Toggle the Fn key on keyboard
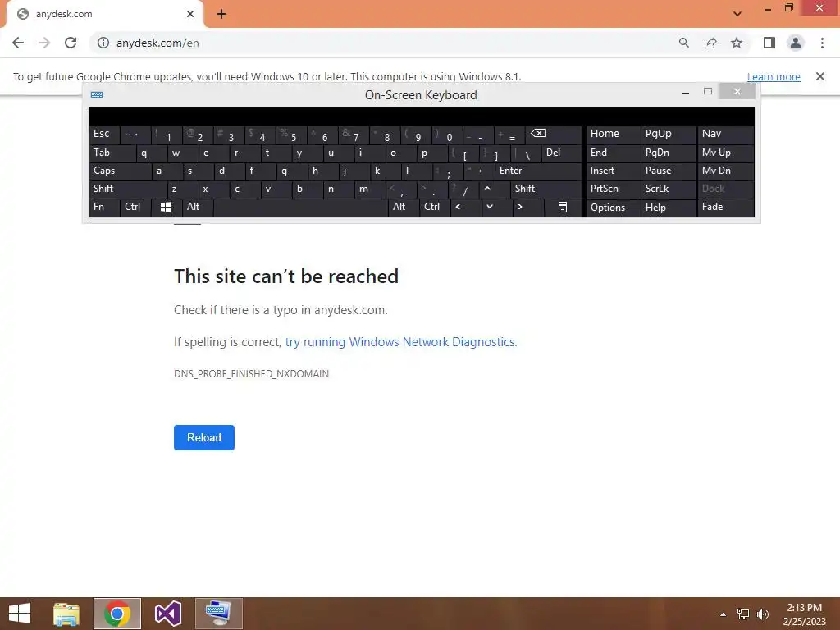The width and height of the screenshot is (840, 630). [x=104, y=207]
